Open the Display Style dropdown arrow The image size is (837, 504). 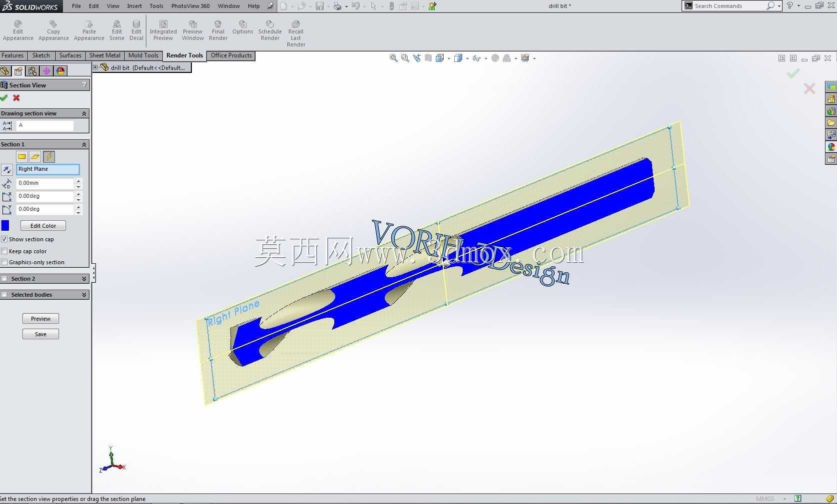pos(467,58)
